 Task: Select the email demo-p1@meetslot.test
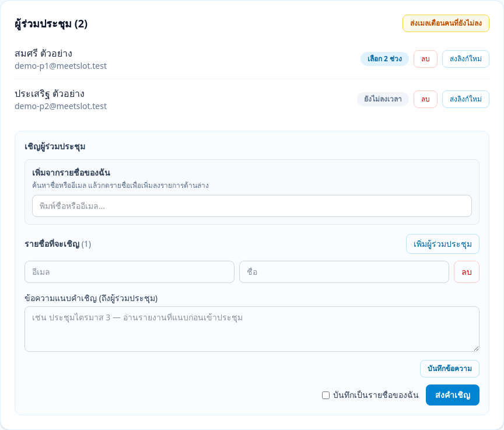point(61,66)
